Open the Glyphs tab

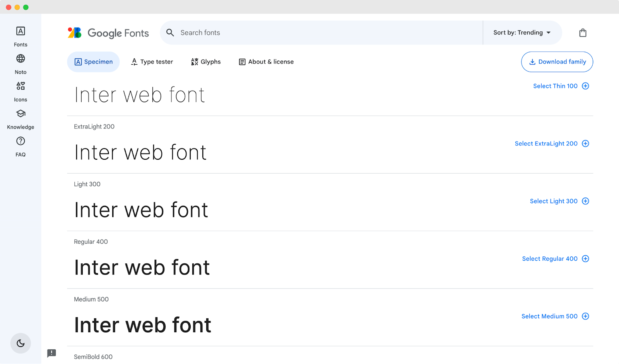click(x=205, y=62)
